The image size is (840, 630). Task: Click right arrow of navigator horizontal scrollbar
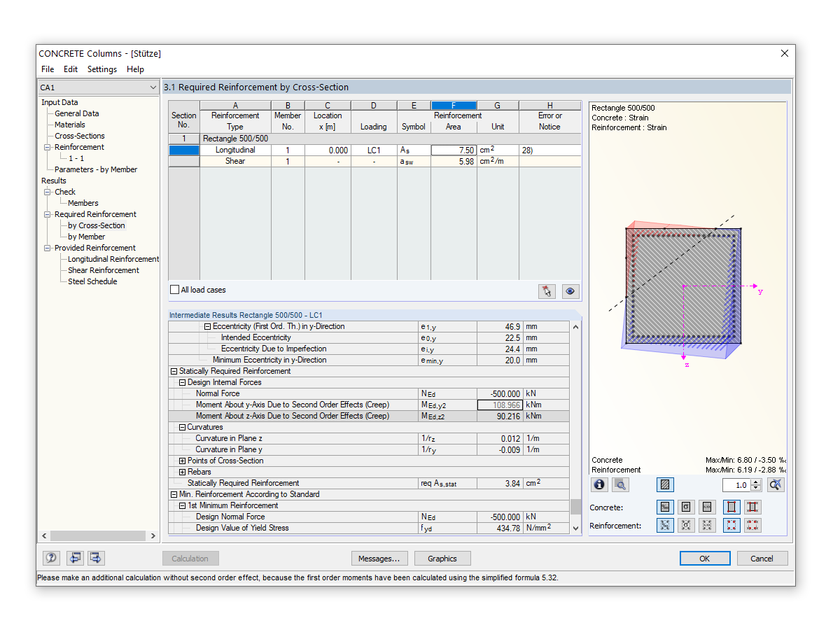click(x=153, y=536)
